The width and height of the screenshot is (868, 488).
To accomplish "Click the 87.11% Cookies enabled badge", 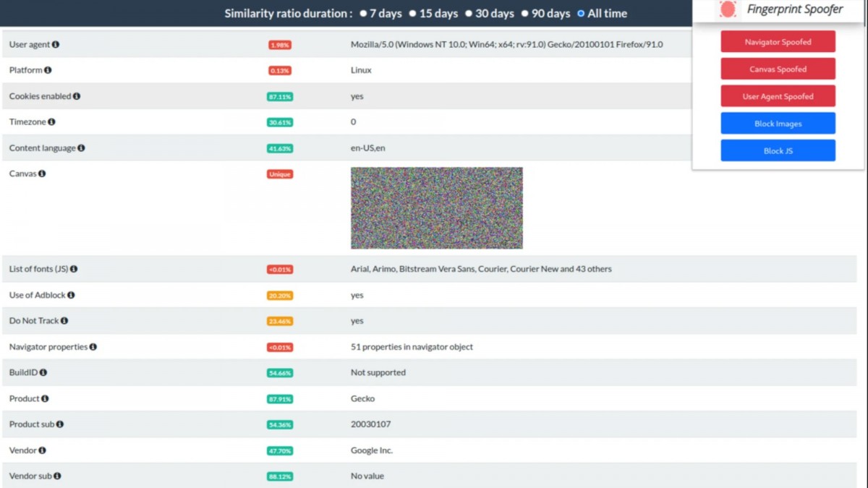I will [x=280, y=97].
